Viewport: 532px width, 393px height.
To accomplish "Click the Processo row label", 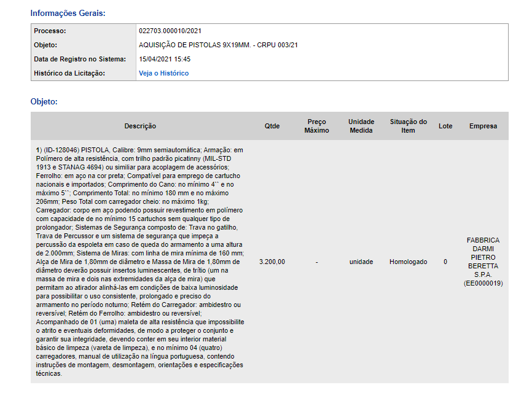I will tap(50, 31).
